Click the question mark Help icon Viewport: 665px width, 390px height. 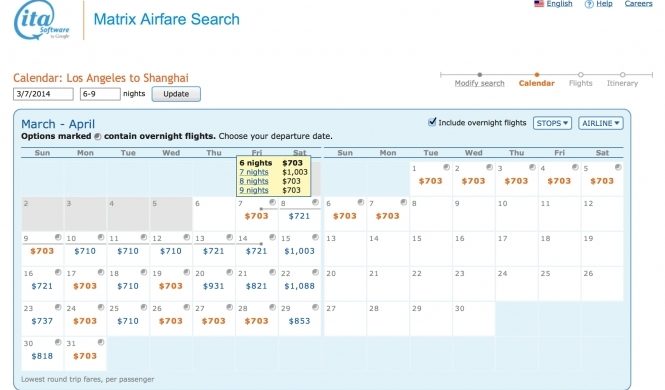589,4
